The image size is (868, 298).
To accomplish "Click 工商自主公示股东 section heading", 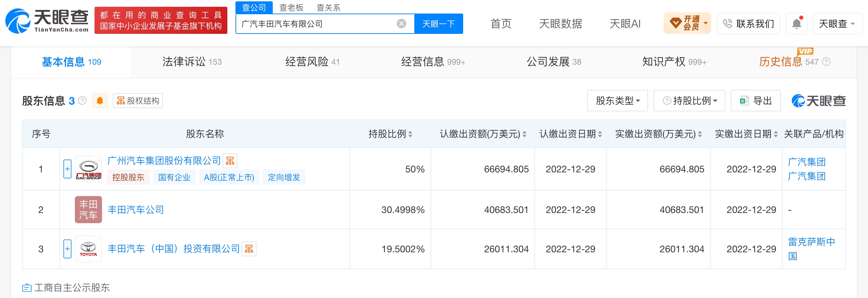I will (66, 288).
